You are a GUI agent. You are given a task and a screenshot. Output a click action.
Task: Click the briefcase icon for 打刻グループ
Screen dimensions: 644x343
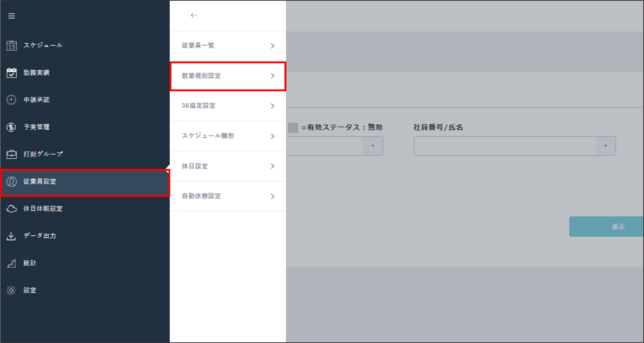(12, 154)
